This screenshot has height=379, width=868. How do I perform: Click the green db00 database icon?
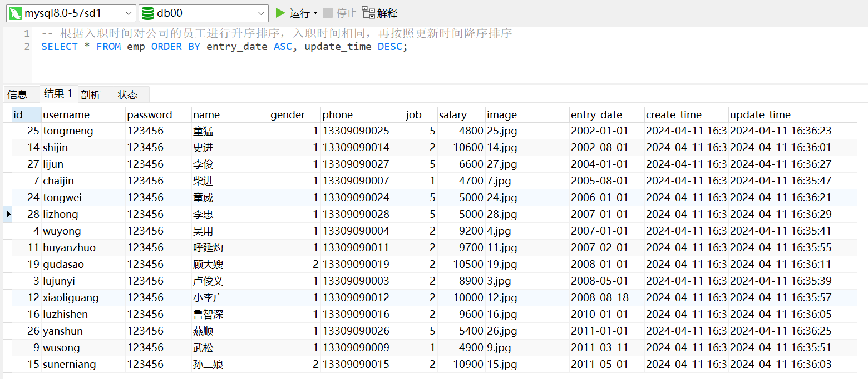pos(147,13)
